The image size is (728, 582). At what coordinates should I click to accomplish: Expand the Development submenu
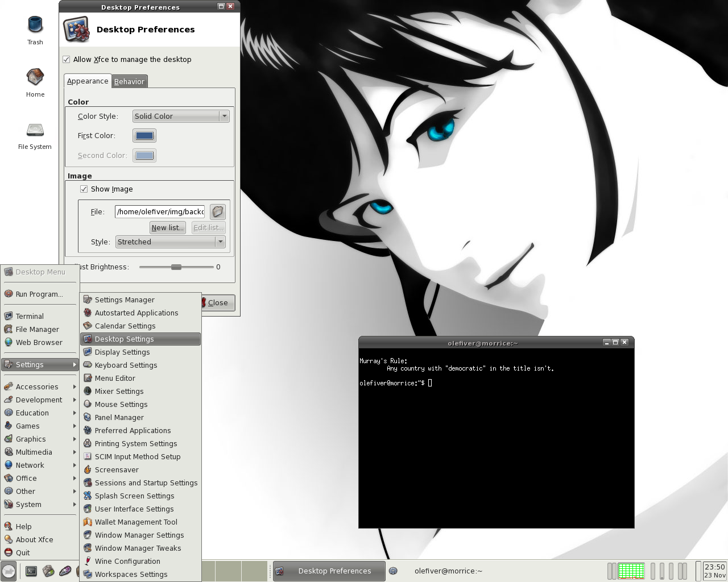tap(40, 400)
